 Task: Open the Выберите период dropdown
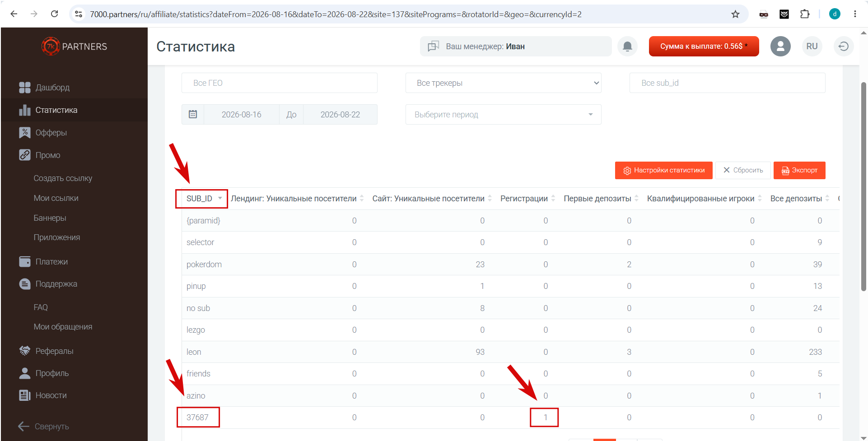pyautogui.click(x=503, y=114)
